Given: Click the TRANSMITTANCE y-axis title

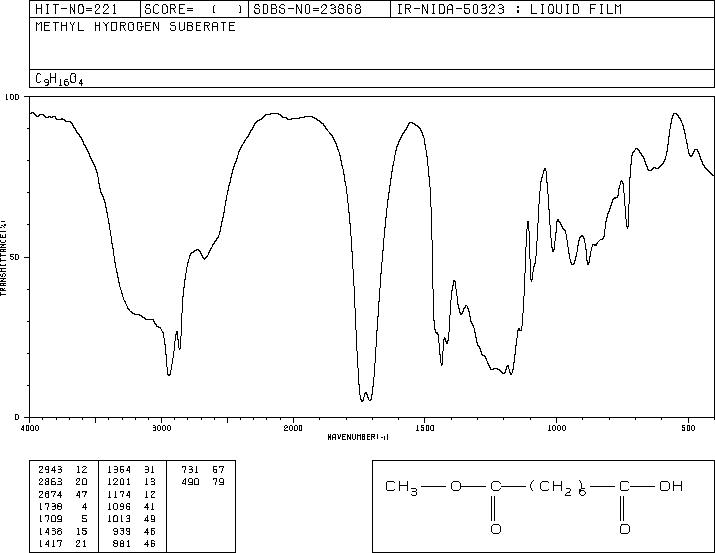Looking at the screenshot, I should pos(3,258).
